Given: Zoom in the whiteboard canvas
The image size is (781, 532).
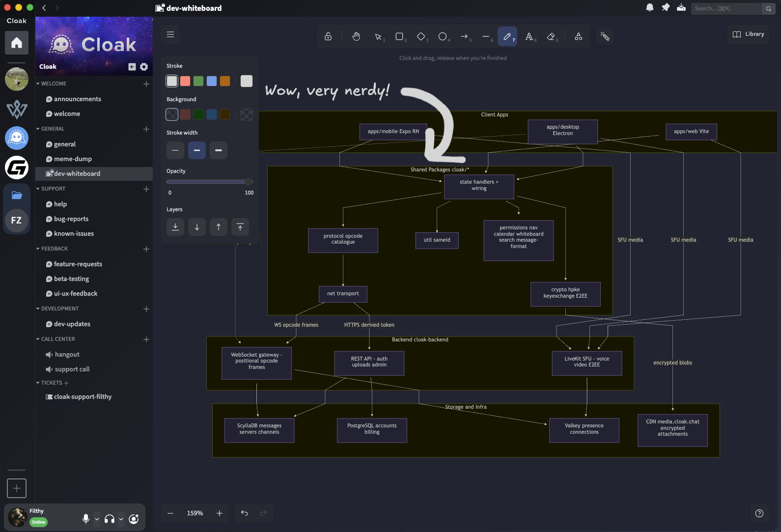Looking at the screenshot, I should pos(220,513).
